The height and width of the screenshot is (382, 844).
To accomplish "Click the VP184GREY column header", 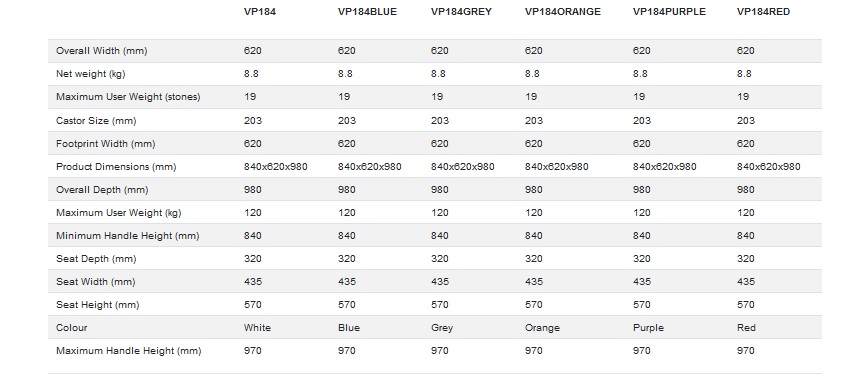I will (x=461, y=12).
